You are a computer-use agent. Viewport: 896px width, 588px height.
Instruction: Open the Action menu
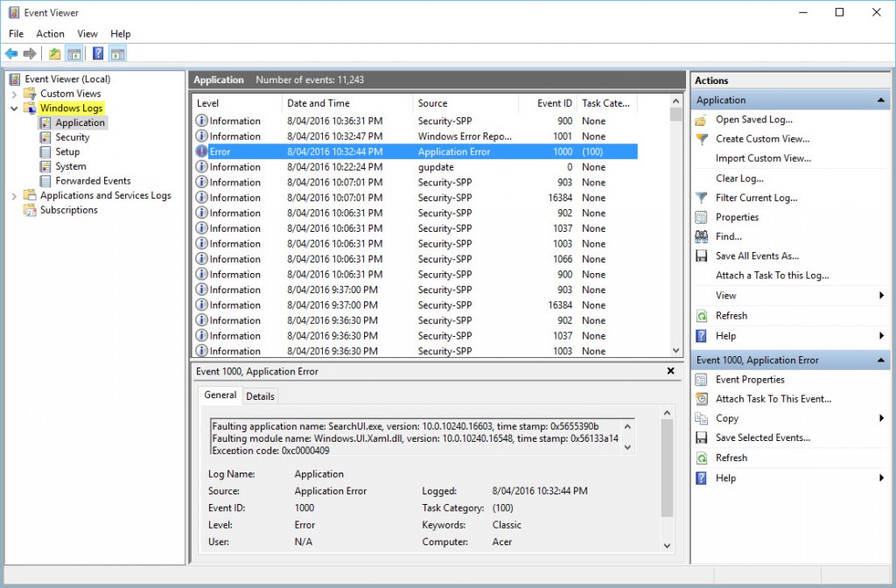(x=50, y=33)
